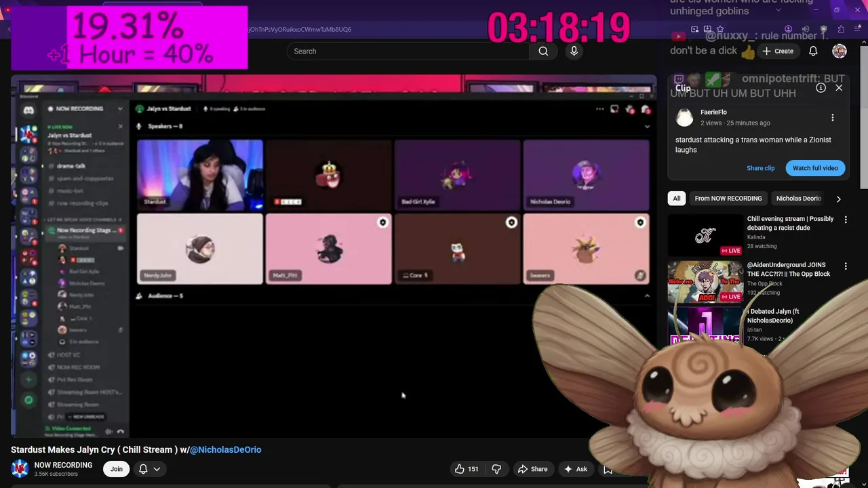Dislike the video with thumbs down
This screenshot has width=868, height=488.
[496, 469]
